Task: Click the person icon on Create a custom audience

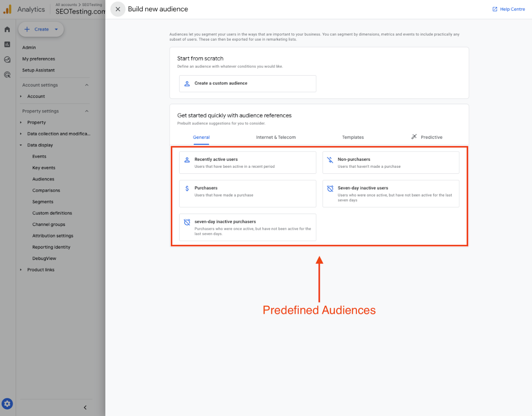Action: [187, 84]
